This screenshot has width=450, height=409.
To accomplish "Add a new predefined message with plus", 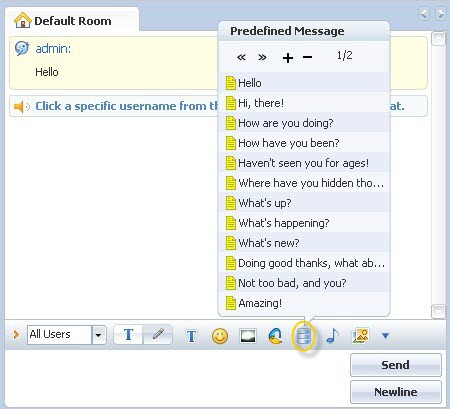I will click(288, 58).
